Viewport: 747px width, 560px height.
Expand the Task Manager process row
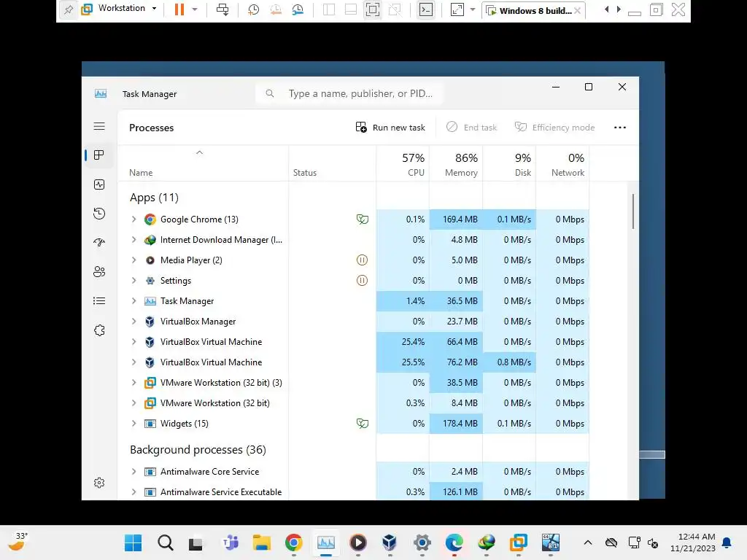(x=134, y=301)
